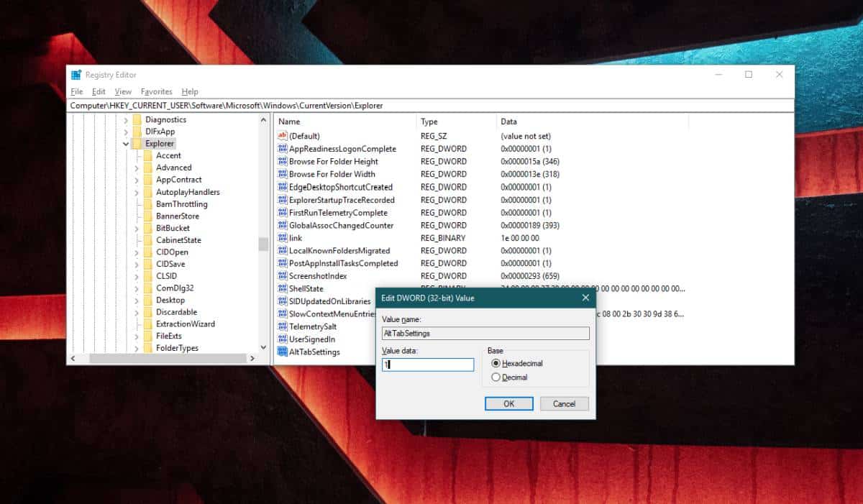The width and height of the screenshot is (863, 504).
Task: Click the binary icon next to ShellState
Action: click(x=282, y=288)
